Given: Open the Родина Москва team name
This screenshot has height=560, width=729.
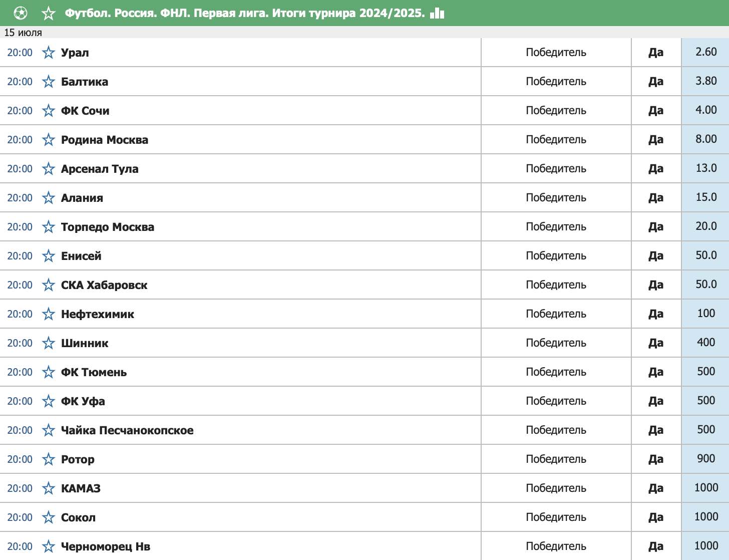Looking at the screenshot, I should pos(105,140).
